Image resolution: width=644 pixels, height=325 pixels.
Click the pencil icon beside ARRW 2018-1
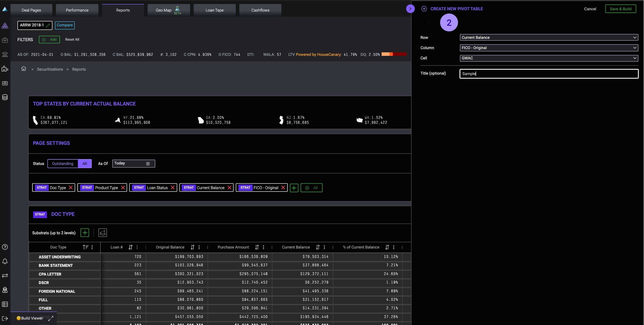tap(48, 25)
